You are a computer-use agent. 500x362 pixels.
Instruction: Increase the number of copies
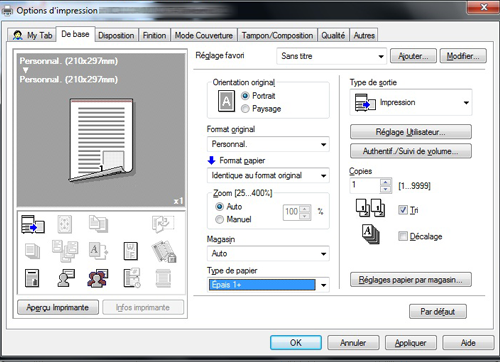tap(386, 182)
